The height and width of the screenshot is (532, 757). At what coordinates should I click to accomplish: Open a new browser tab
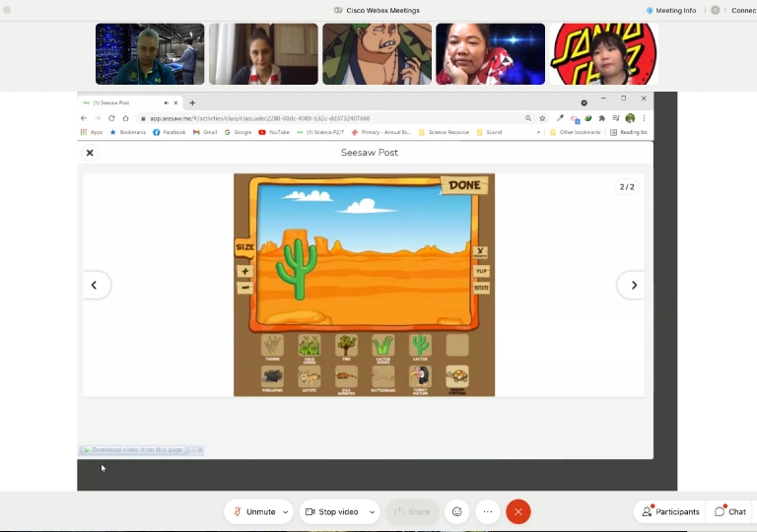[x=192, y=102]
